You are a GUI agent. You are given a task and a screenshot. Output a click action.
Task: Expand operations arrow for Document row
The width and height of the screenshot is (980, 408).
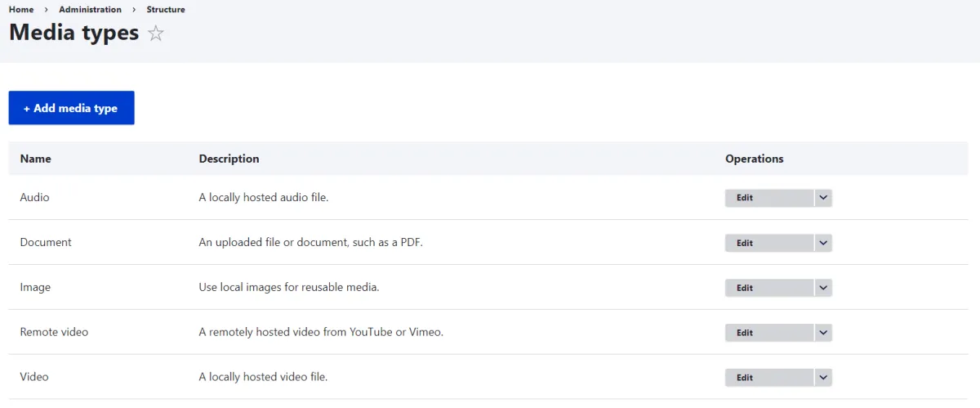(x=823, y=243)
